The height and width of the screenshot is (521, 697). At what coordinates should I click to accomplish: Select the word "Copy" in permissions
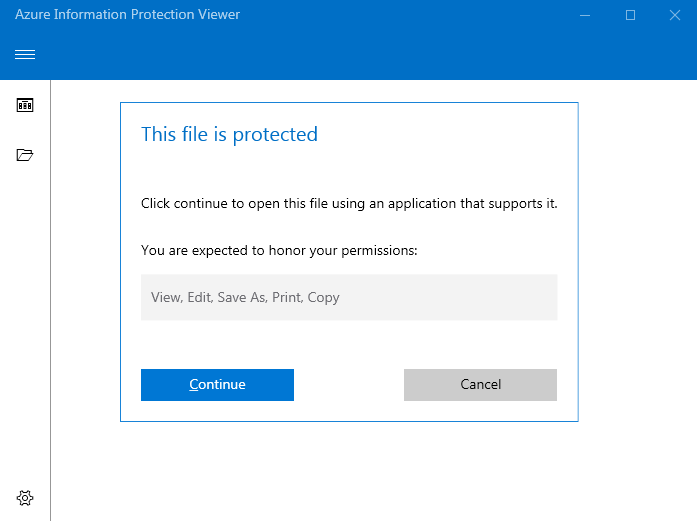pyautogui.click(x=324, y=298)
